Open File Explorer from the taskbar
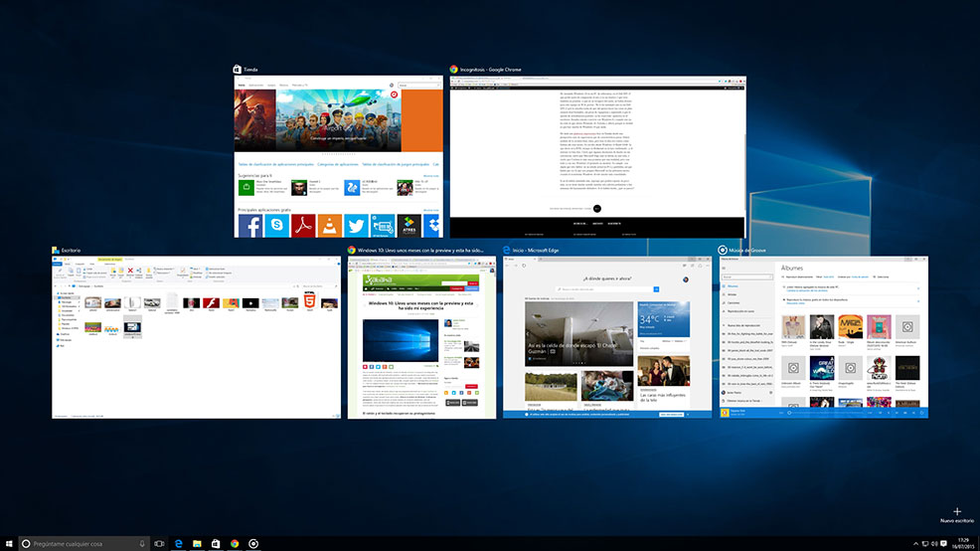Image resolution: width=980 pixels, height=551 pixels. pyautogui.click(x=197, y=543)
